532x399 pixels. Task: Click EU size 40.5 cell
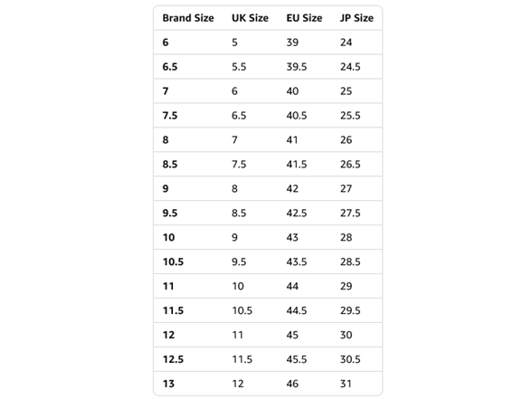(x=297, y=116)
